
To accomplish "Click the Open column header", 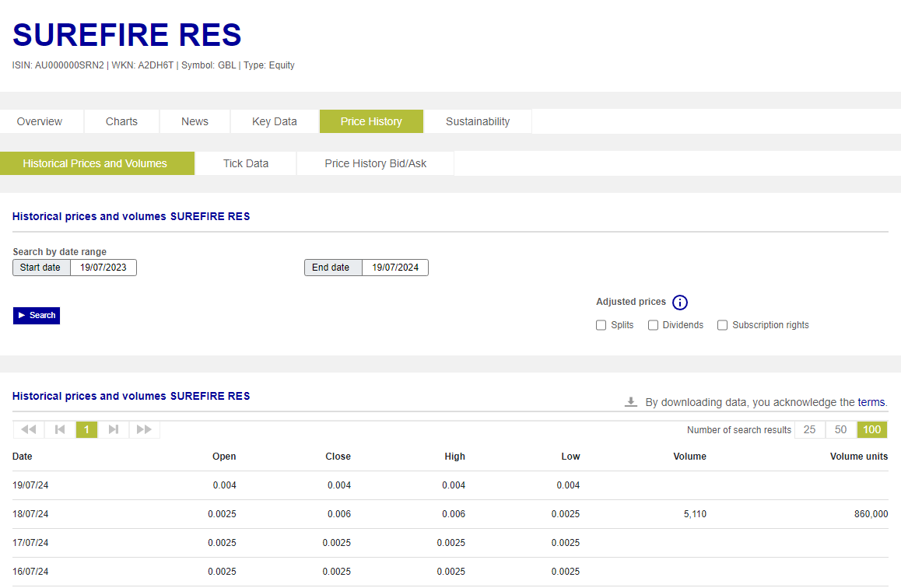I will (x=224, y=457).
